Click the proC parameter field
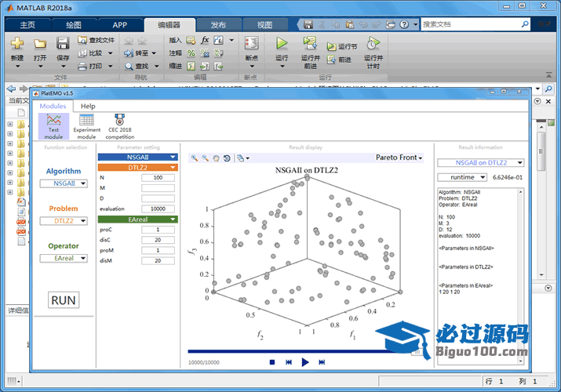 158,230
